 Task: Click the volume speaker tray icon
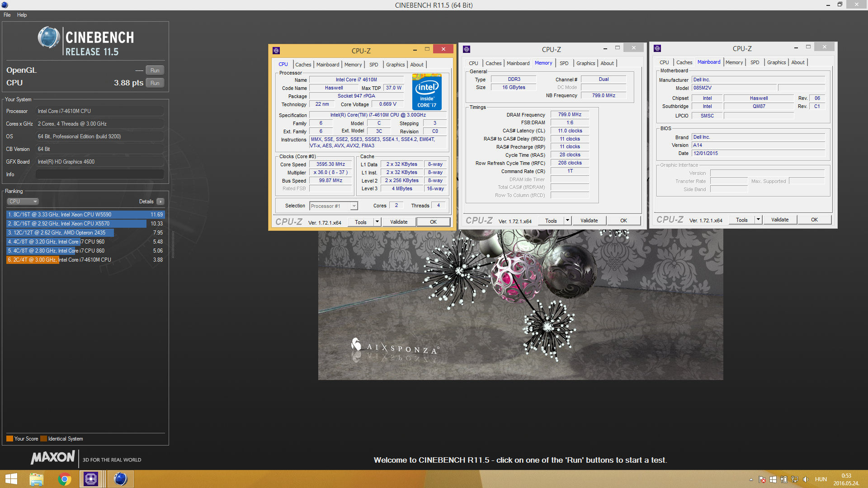click(x=806, y=479)
